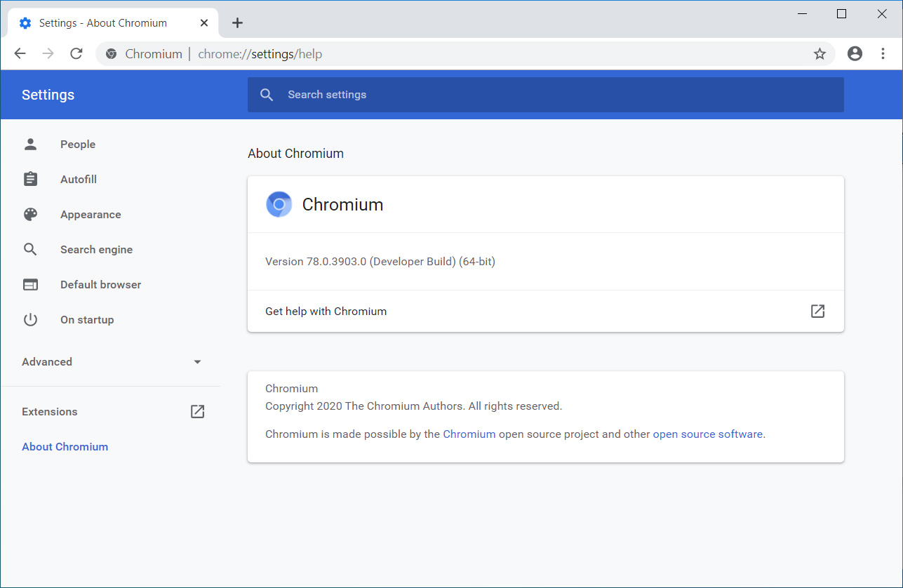Open the three-dot browser menu

click(883, 53)
